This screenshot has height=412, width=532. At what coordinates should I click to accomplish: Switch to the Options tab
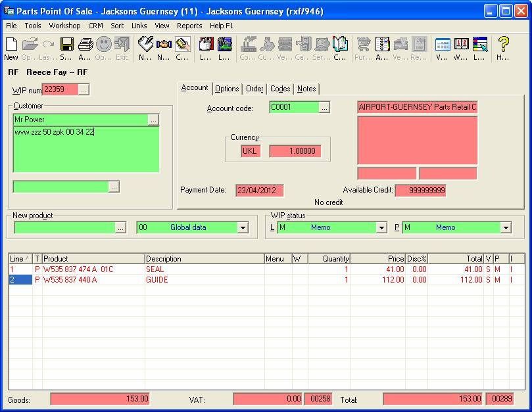click(x=227, y=89)
